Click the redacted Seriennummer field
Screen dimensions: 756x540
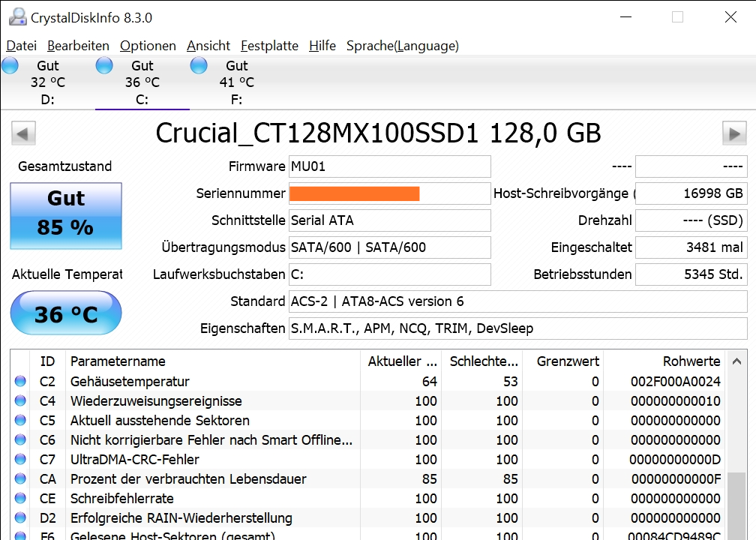389,193
